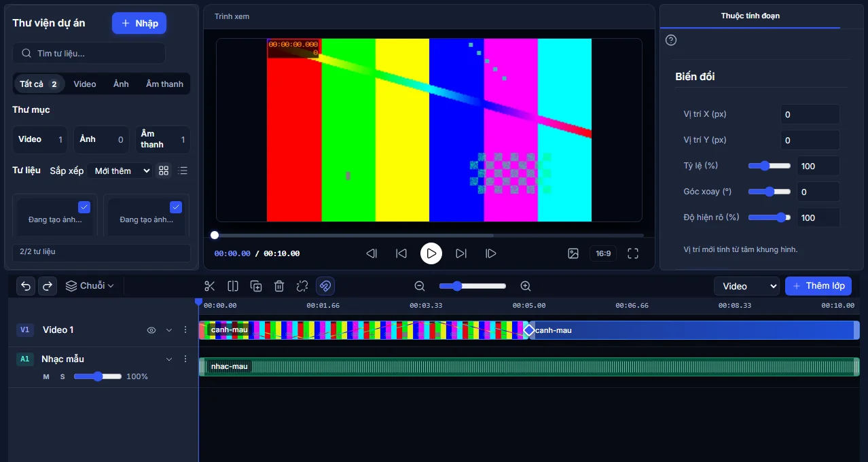The height and width of the screenshot is (462, 868).
Task: Open fullscreen preview icon
Action: [633, 253]
